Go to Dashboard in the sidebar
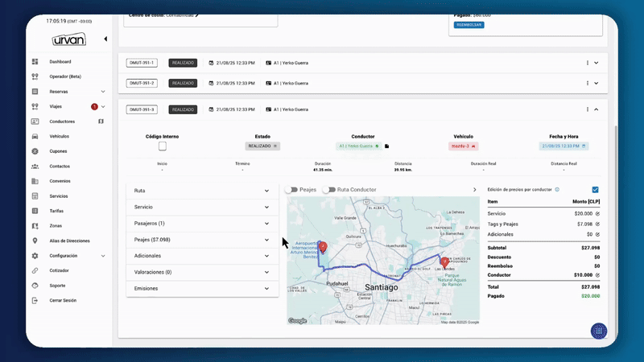The width and height of the screenshot is (644, 362). click(x=60, y=62)
